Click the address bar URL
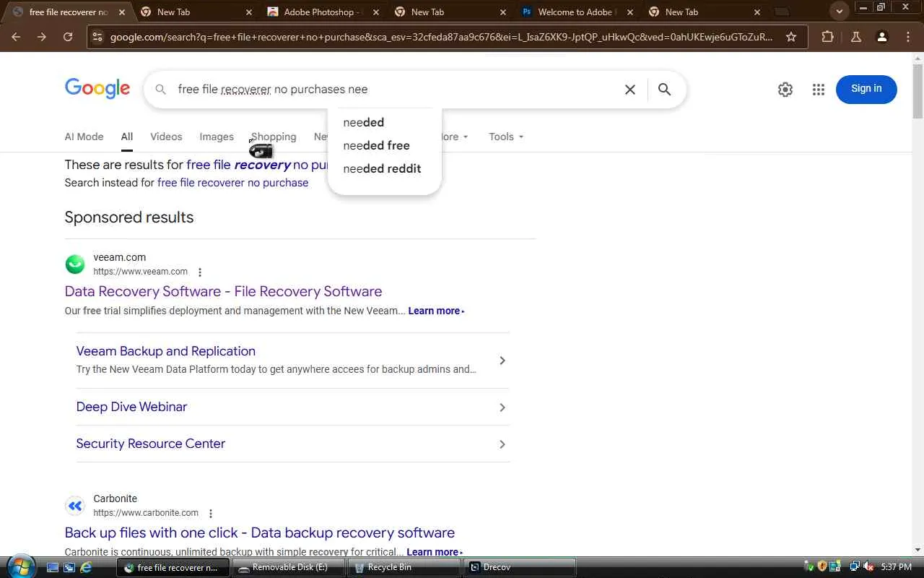The width and height of the screenshot is (924, 578). [441, 37]
